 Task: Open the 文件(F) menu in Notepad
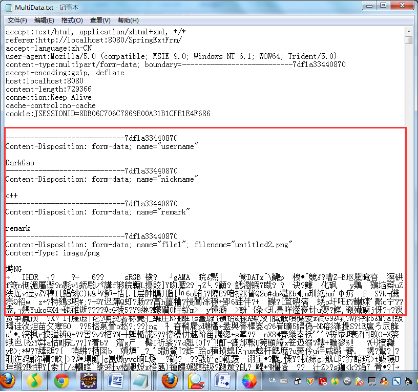17,21
